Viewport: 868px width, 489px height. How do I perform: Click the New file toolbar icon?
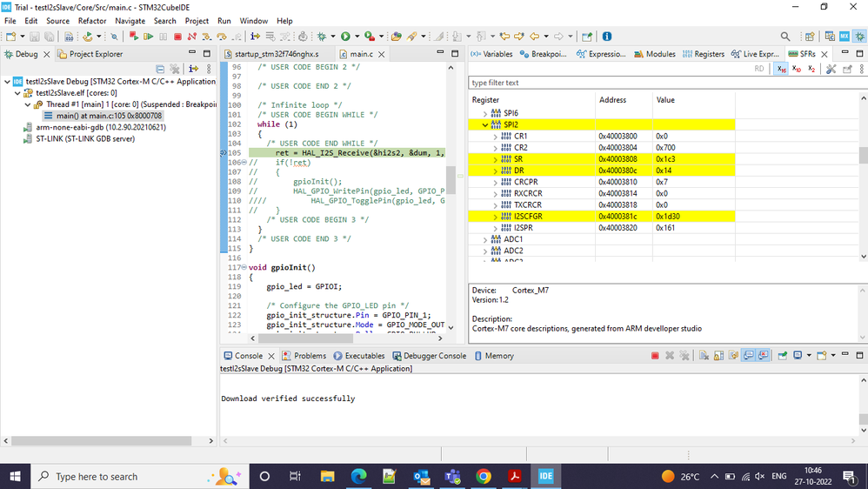[11, 37]
